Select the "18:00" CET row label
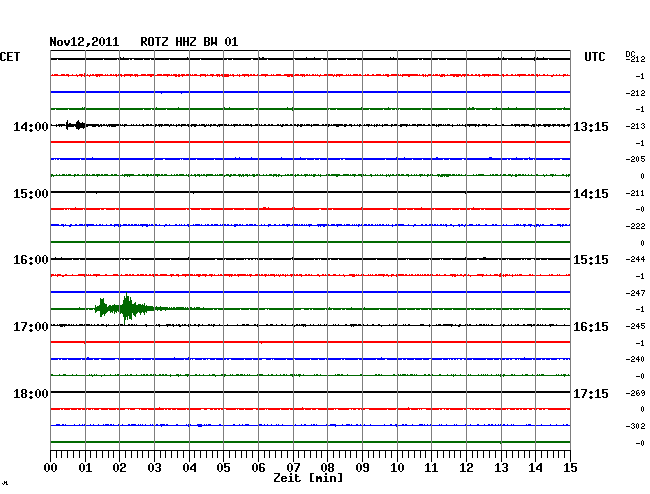The height and width of the screenshot is (494, 650). click(31, 393)
